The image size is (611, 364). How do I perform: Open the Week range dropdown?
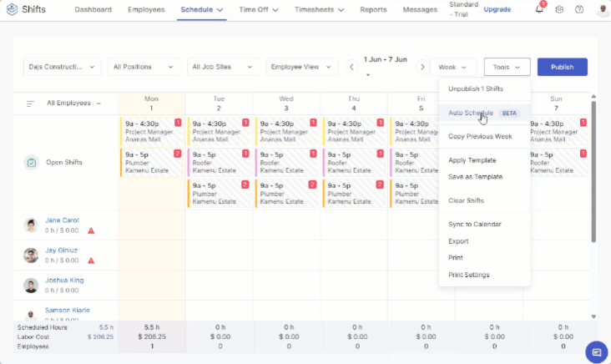(x=453, y=68)
